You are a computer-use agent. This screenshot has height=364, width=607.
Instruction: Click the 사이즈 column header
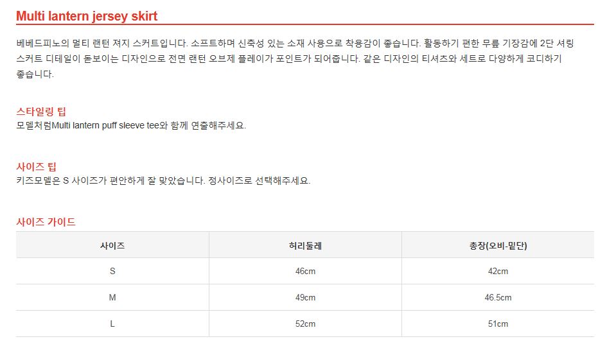112,245
